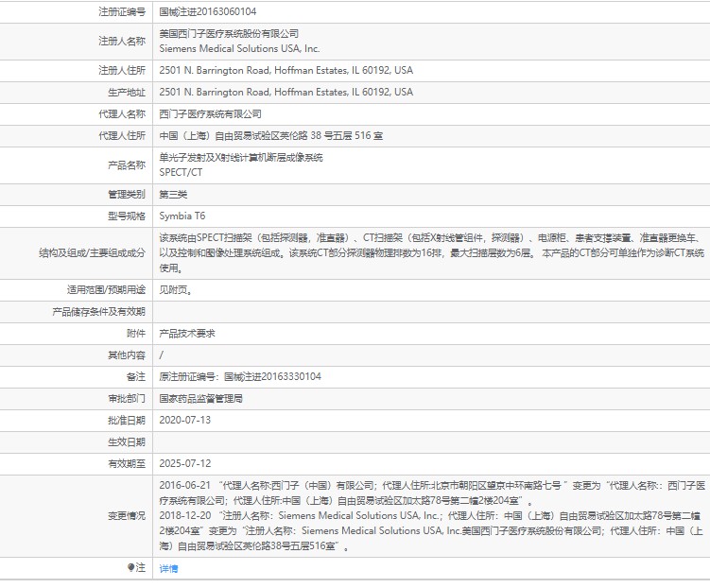Open the 详情 link in the 注 row
This screenshot has width=710, height=588.
click(168, 568)
